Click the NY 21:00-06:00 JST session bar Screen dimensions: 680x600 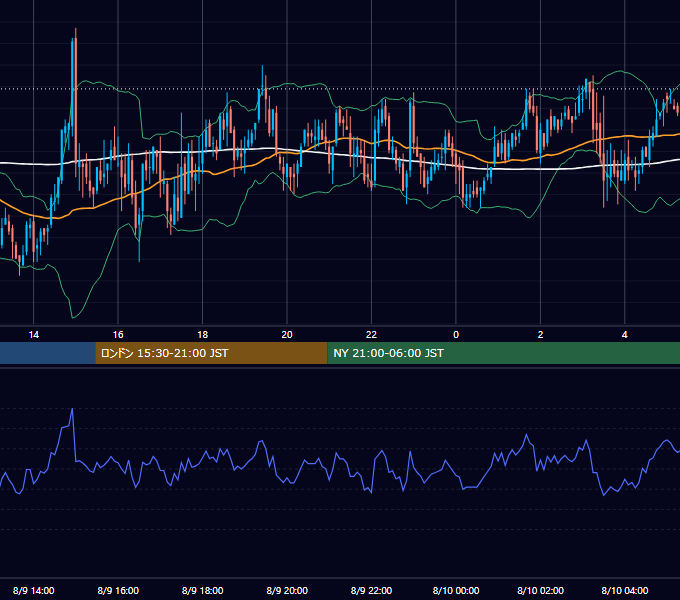click(503, 353)
